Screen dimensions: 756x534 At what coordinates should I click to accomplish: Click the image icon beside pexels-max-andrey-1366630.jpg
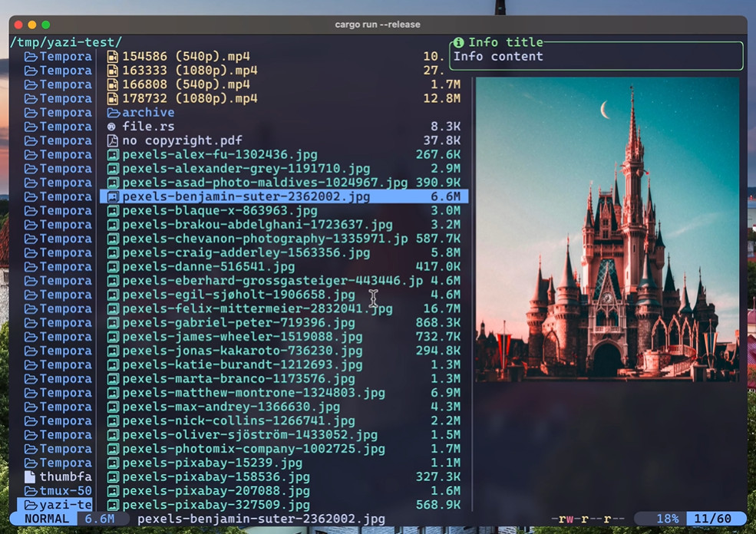pyautogui.click(x=113, y=407)
